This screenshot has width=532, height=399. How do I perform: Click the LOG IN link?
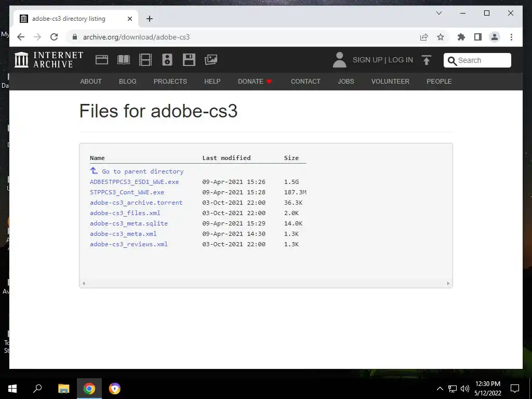(x=401, y=60)
